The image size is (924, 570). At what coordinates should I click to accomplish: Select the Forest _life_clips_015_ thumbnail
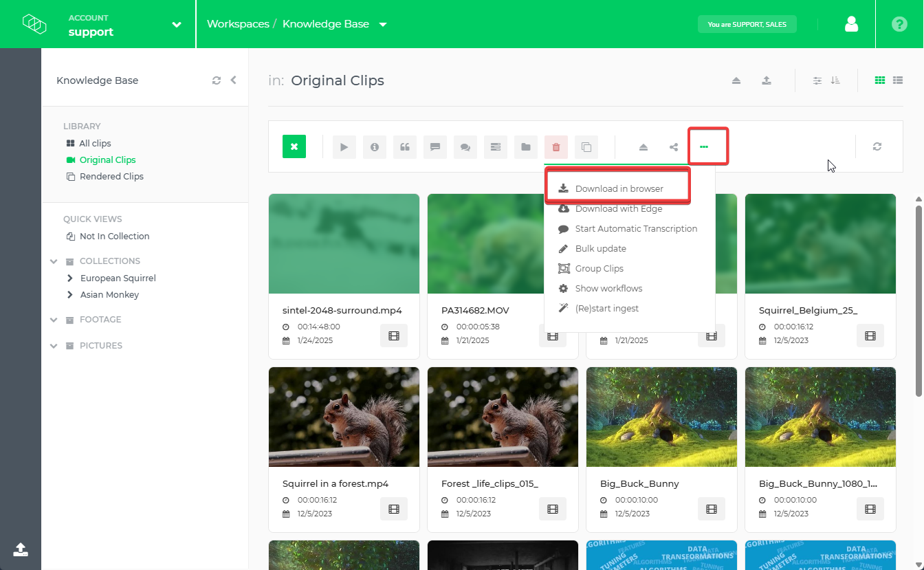[503, 417]
